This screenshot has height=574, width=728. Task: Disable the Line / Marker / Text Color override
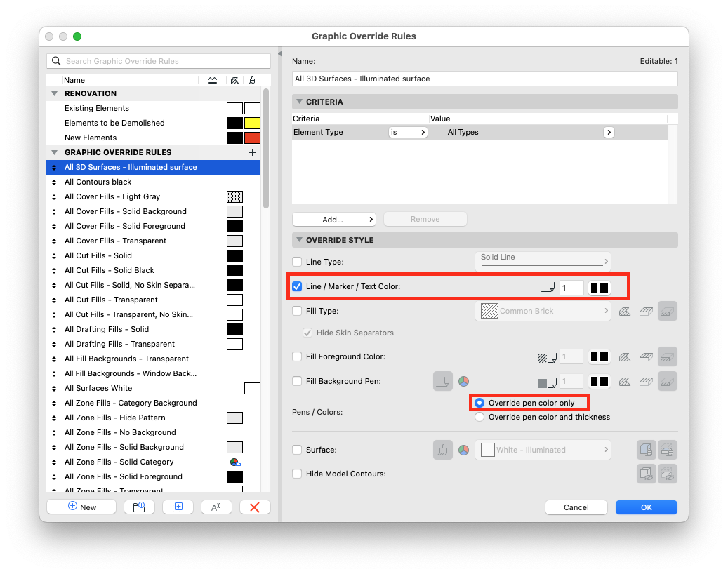pos(297,286)
